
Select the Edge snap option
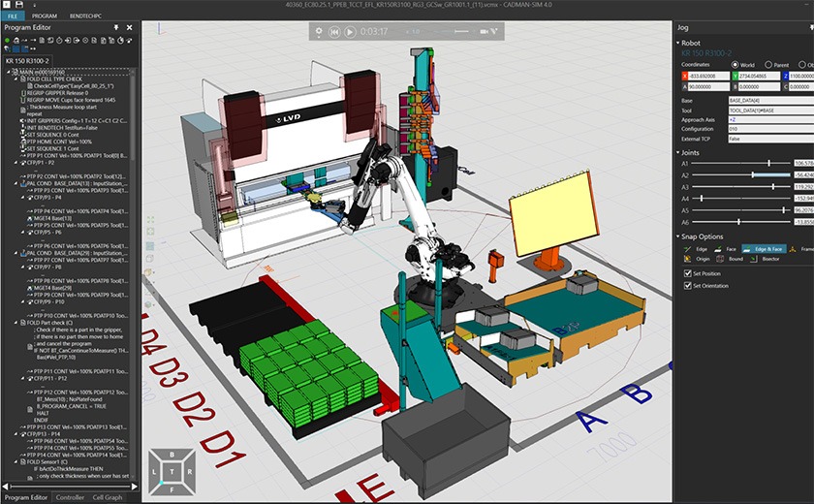697,249
